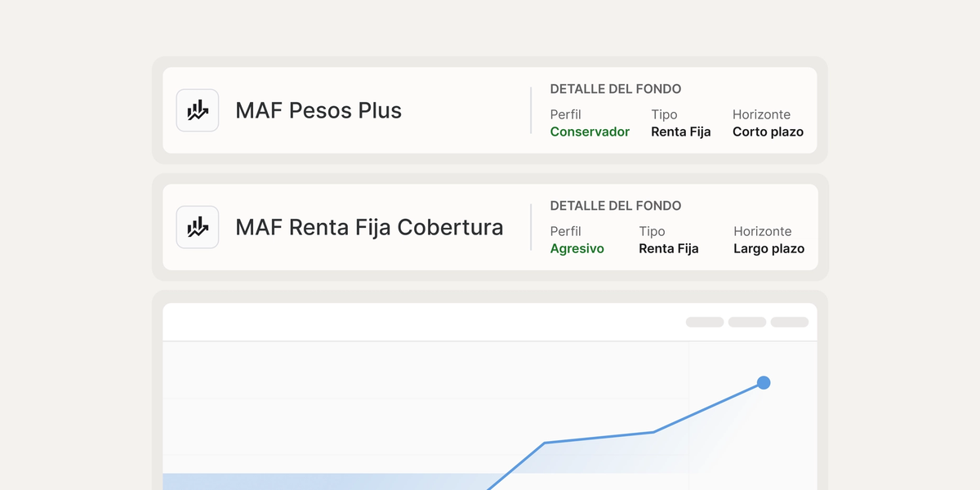
Task: Click 'Renta Fija' type in MAF Pesos Plus card
Action: tap(681, 131)
